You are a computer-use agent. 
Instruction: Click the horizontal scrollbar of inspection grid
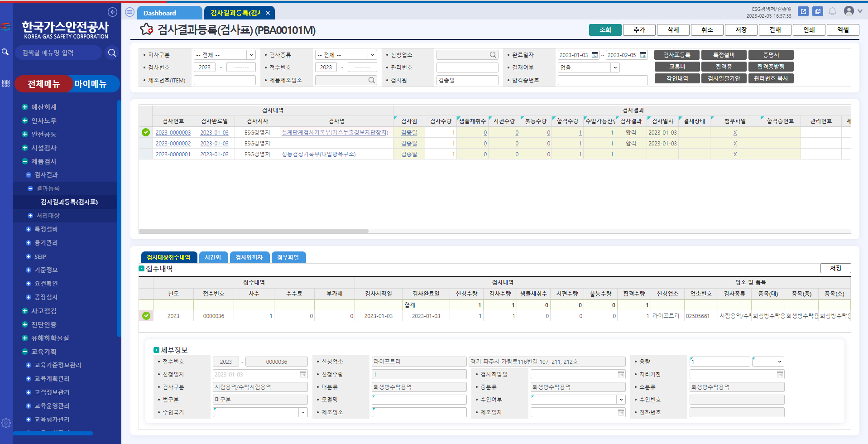[x=254, y=231]
